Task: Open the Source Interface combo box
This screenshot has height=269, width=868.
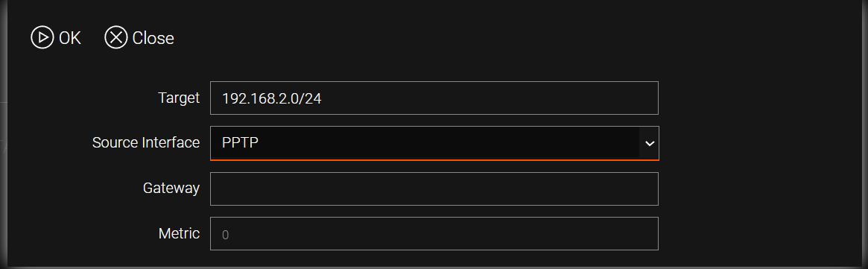Action: click(434, 143)
